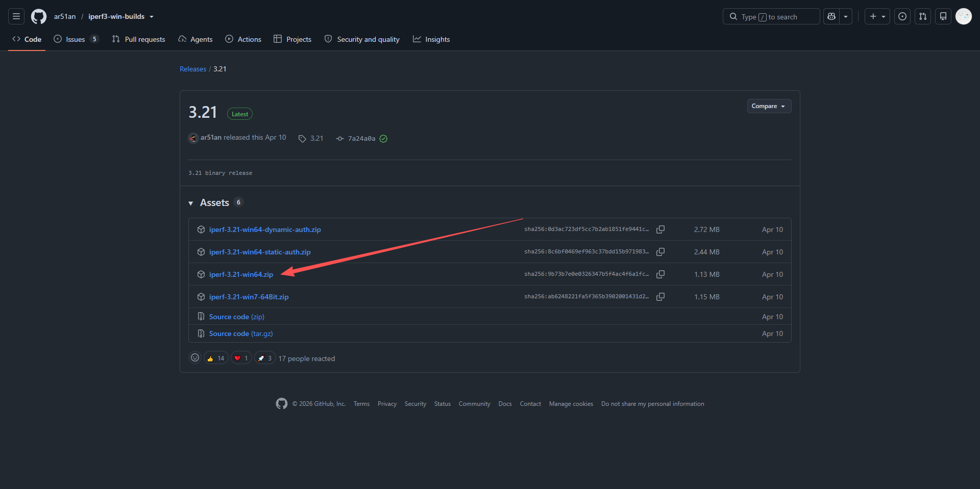This screenshot has height=489, width=980.
Task: Open the Compare dropdown
Action: click(769, 106)
